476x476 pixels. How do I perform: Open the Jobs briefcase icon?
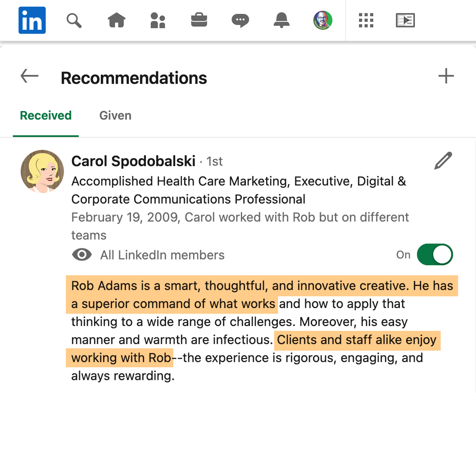pyautogui.click(x=199, y=20)
